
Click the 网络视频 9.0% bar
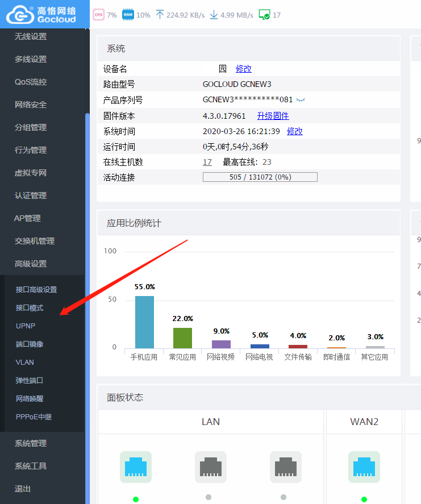[x=221, y=344]
